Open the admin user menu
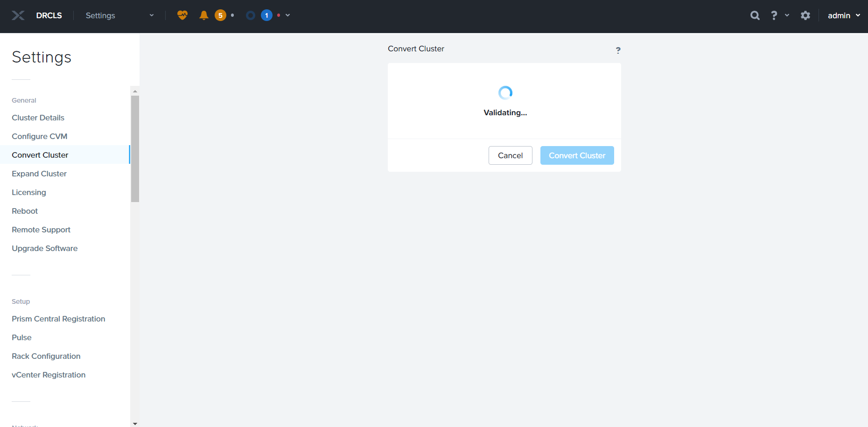The height and width of the screenshot is (427, 868). [x=843, y=15]
